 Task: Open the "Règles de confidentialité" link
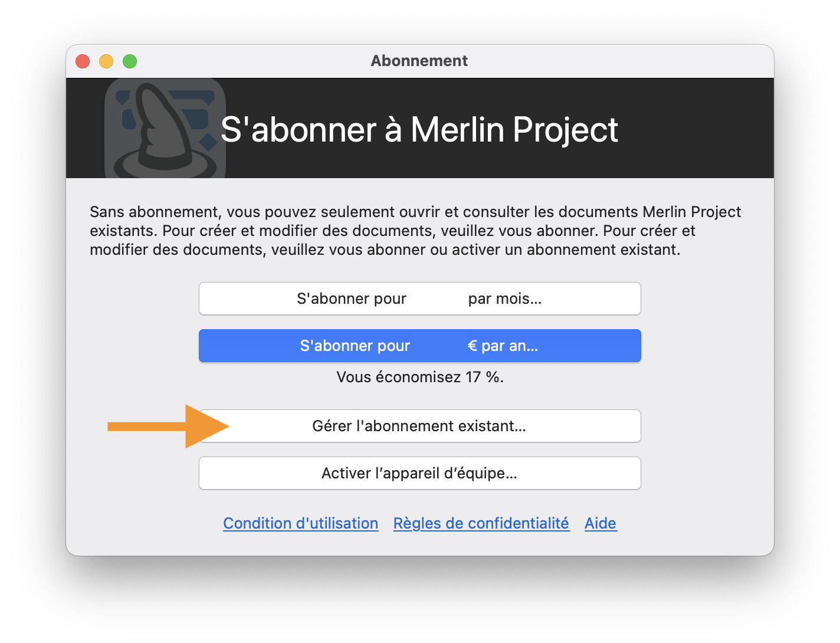[481, 523]
